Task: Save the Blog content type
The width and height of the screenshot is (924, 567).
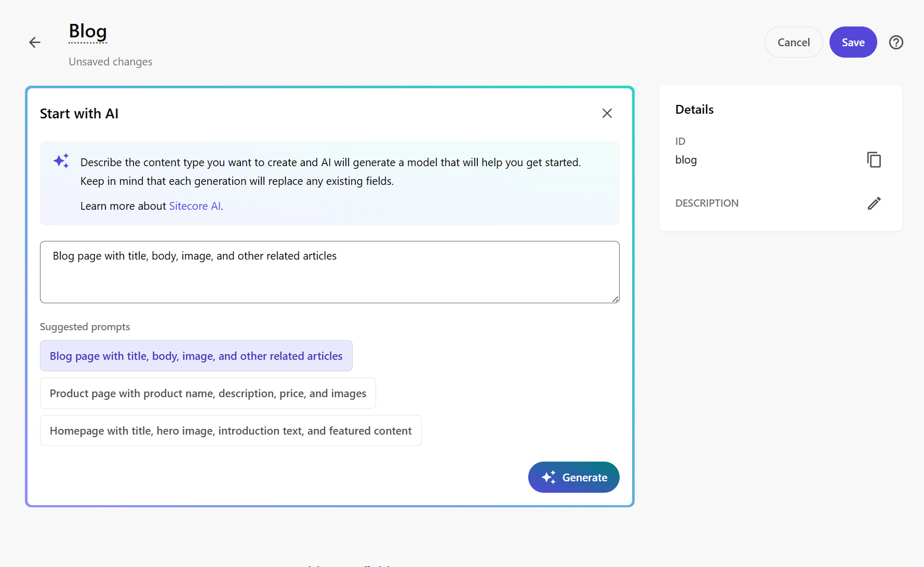Action: [x=853, y=42]
